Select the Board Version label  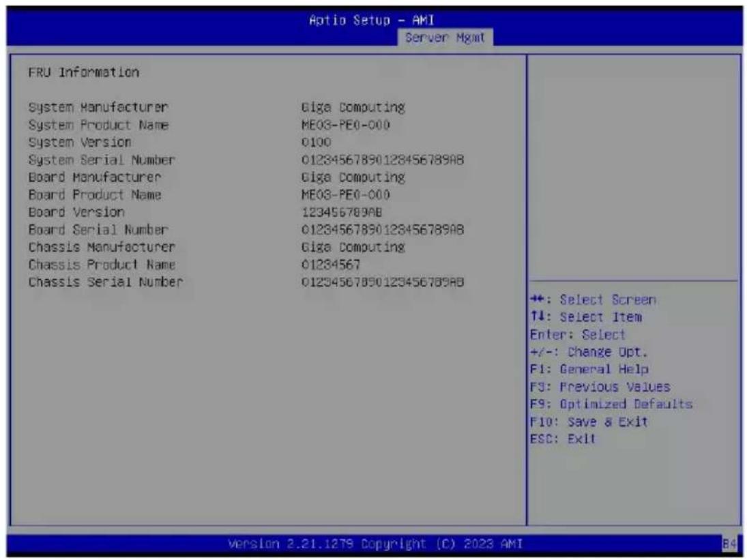76,212
